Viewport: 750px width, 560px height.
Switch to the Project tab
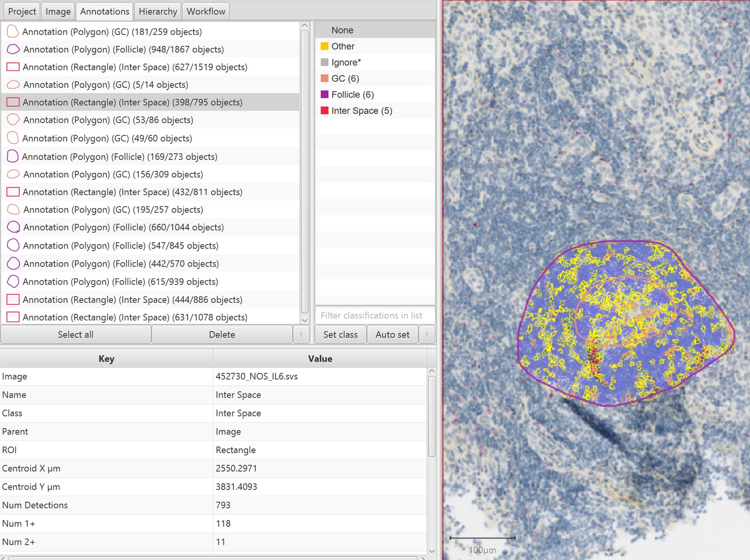tap(21, 11)
